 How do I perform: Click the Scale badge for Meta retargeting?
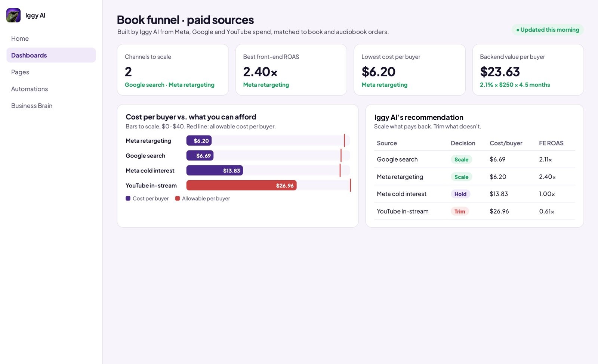(x=462, y=177)
